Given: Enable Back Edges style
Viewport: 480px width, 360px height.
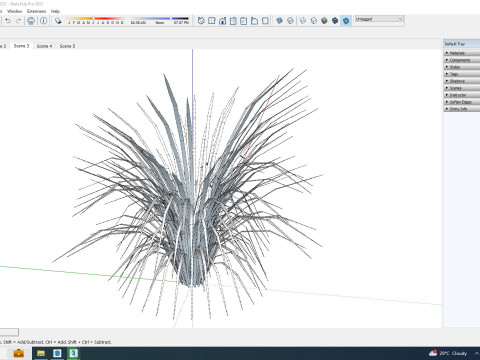Looking at the screenshot, I should pos(290,21).
